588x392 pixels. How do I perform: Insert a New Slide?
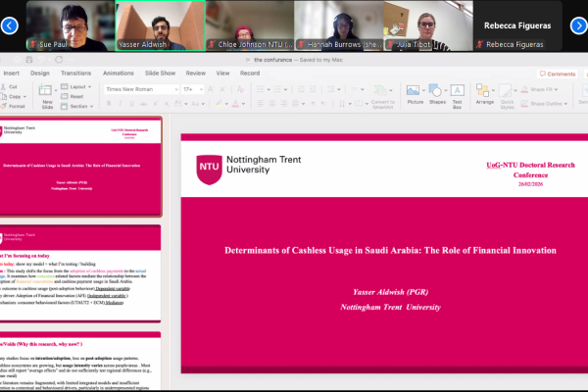[x=46, y=96]
